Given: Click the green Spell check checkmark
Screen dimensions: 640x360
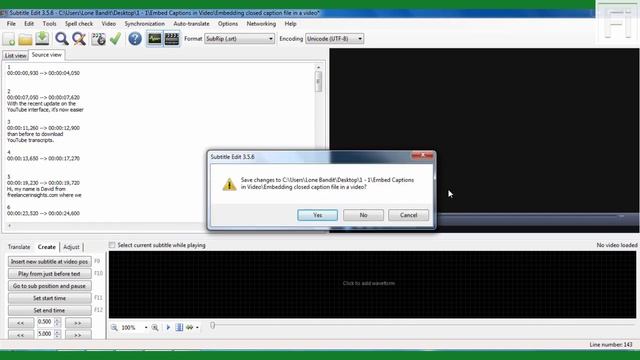Looking at the screenshot, I should coord(116,39).
